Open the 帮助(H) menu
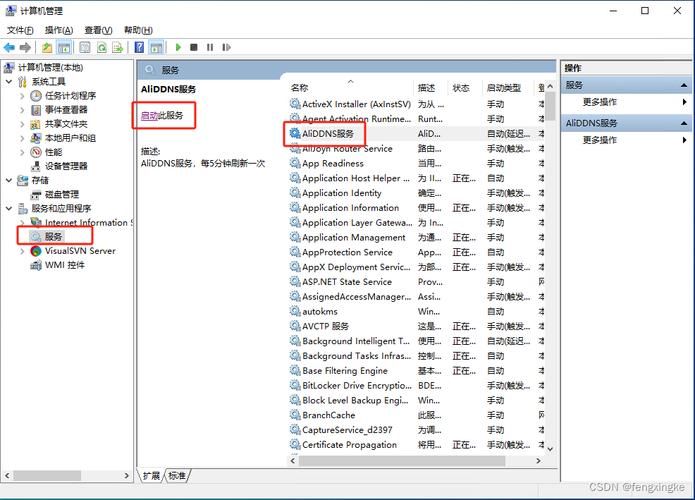 coord(138,30)
